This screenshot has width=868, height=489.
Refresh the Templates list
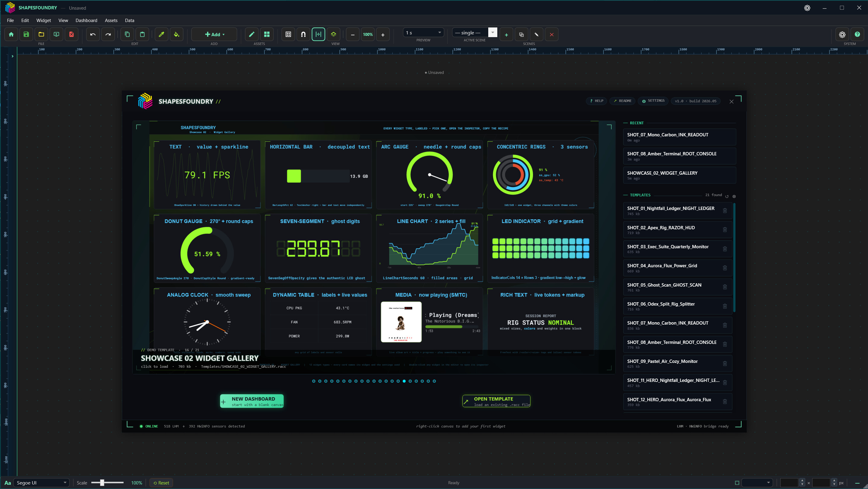tap(727, 196)
